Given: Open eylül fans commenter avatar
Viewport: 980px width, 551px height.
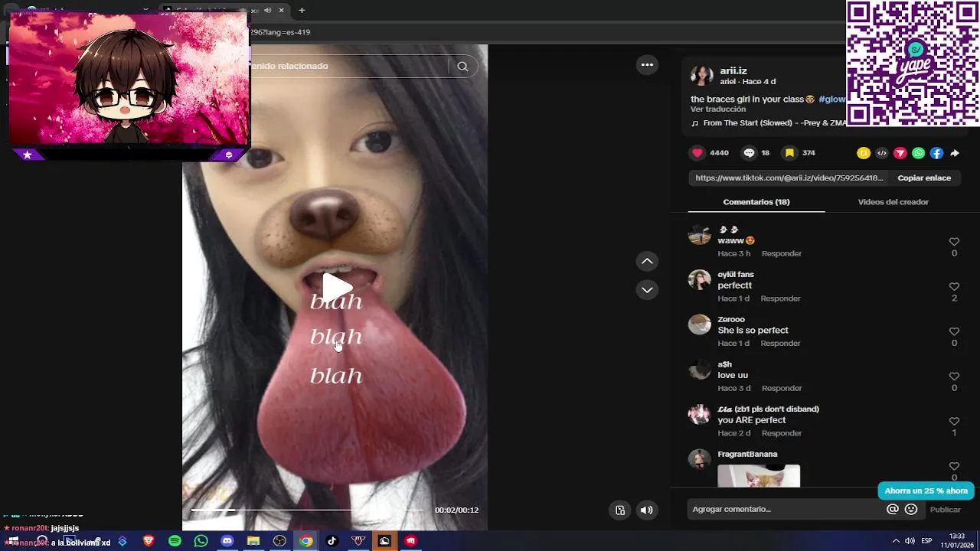Looking at the screenshot, I should click(699, 279).
